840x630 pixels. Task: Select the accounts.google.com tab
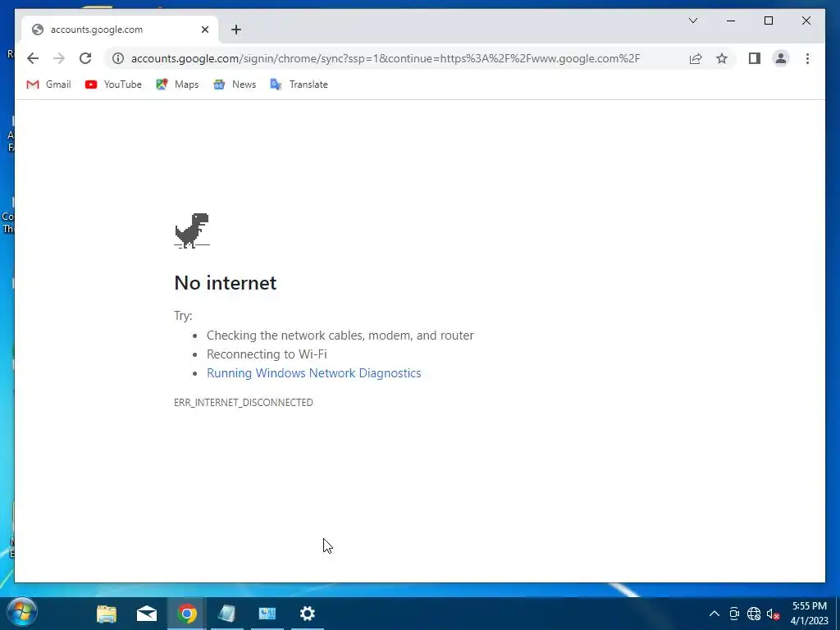[120, 30]
